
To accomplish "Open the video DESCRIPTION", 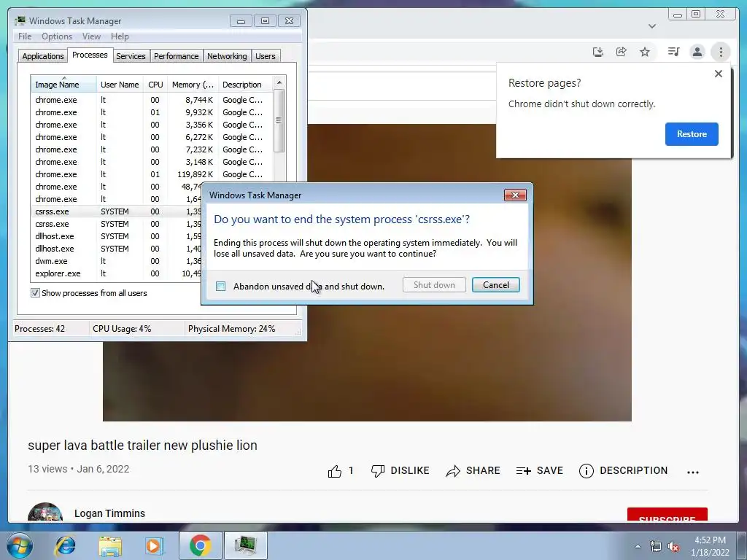I will click(623, 471).
